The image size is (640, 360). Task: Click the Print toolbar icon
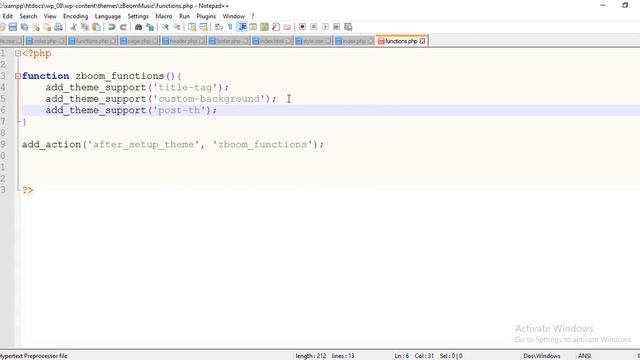(x=58, y=27)
